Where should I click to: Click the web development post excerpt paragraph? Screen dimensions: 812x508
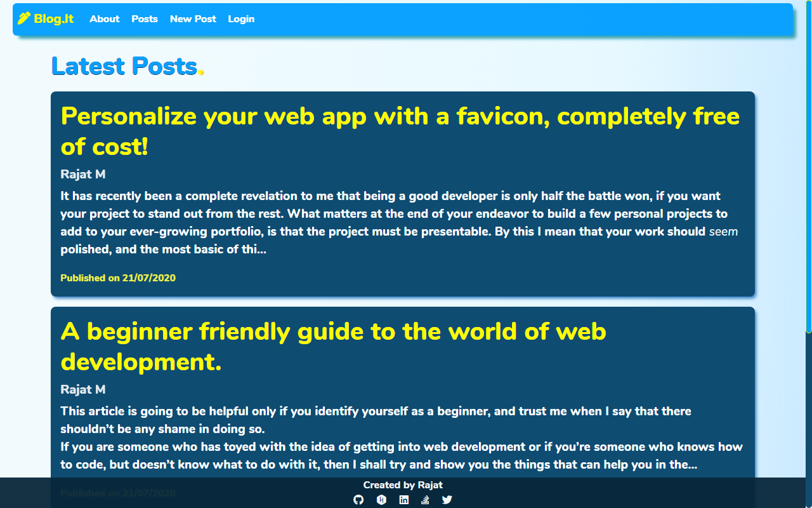click(402, 438)
